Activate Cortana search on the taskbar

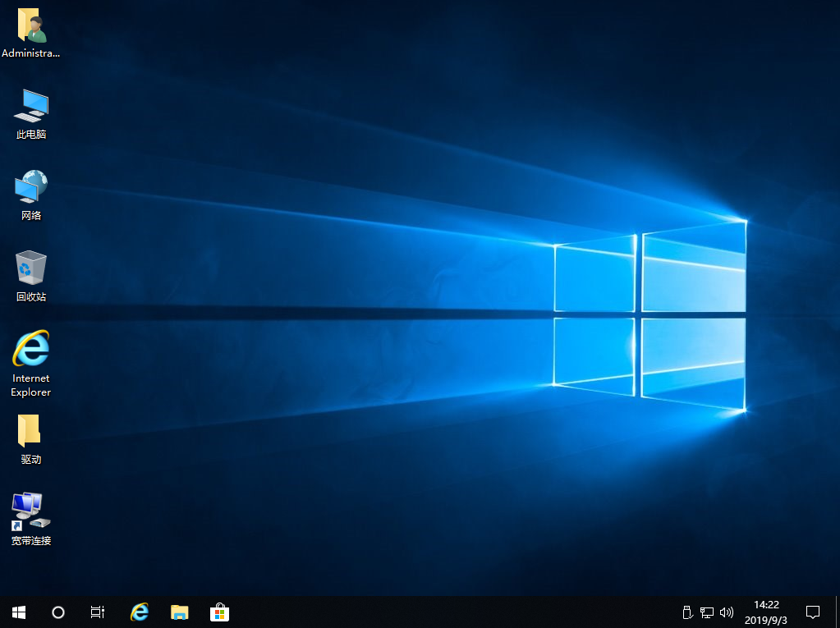[57, 612]
